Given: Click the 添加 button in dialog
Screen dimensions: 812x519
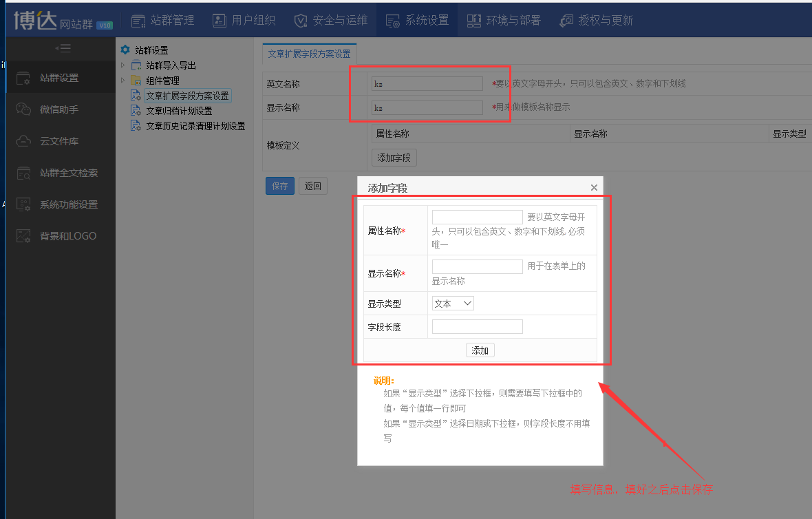Looking at the screenshot, I should pyautogui.click(x=480, y=350).
